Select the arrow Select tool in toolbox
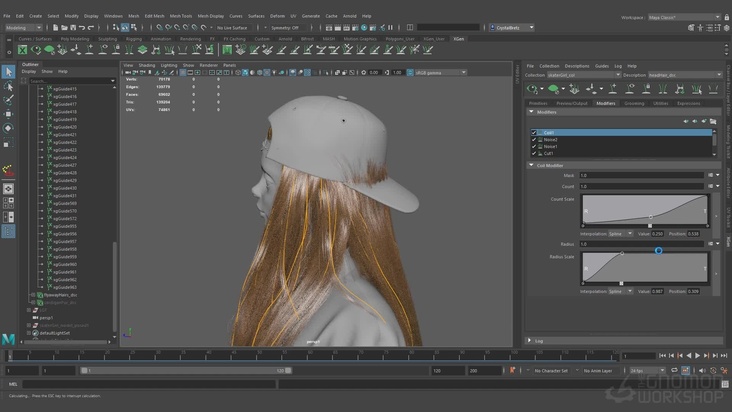Viewport: 732px width, 412px height. 8,72
